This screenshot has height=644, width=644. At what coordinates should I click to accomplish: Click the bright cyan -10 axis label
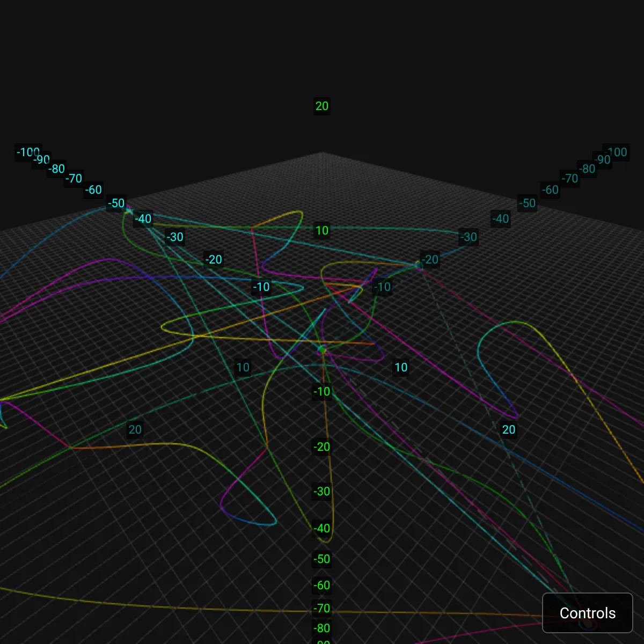pyautogui.click(x=261, y=287)
